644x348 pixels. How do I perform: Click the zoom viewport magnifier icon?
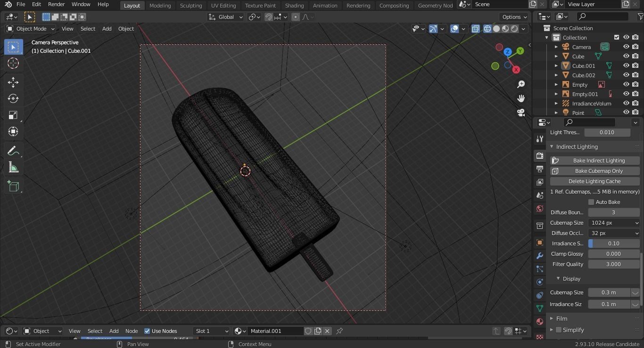tap(521, 84)
